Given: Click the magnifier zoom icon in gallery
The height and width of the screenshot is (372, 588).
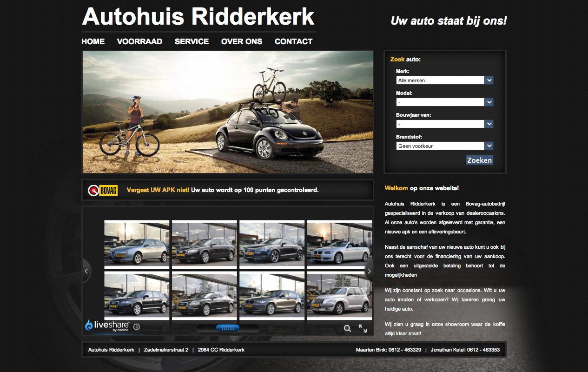Looking at the screenshot, I should click(347, 328).
